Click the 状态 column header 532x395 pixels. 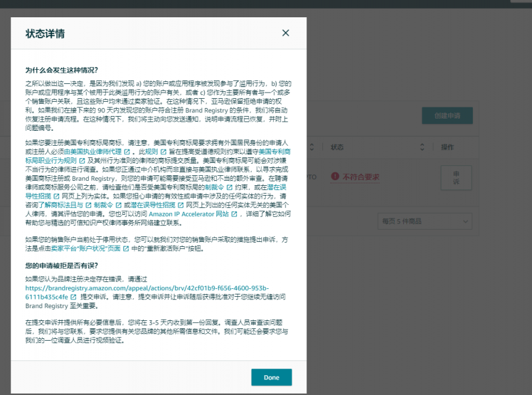(337, 147)
